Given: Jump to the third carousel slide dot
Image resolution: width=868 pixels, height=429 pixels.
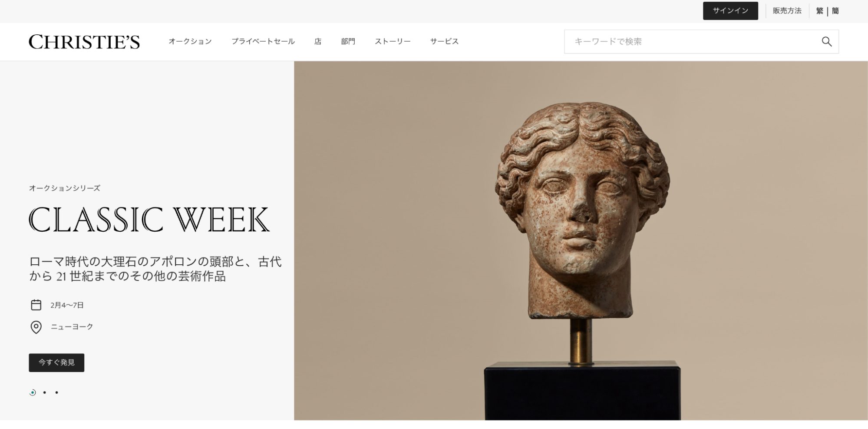Looking at the screenshot, I should 56,392.
